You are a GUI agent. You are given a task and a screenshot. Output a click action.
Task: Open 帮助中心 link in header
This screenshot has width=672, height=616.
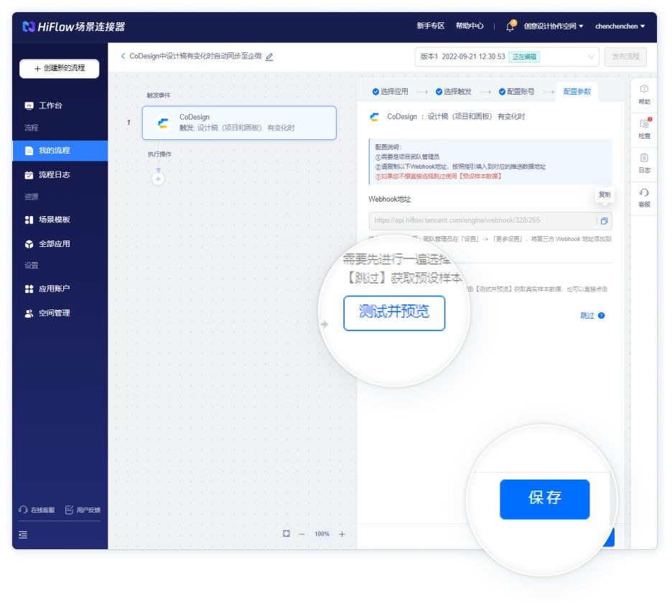[x=470, y=26]
